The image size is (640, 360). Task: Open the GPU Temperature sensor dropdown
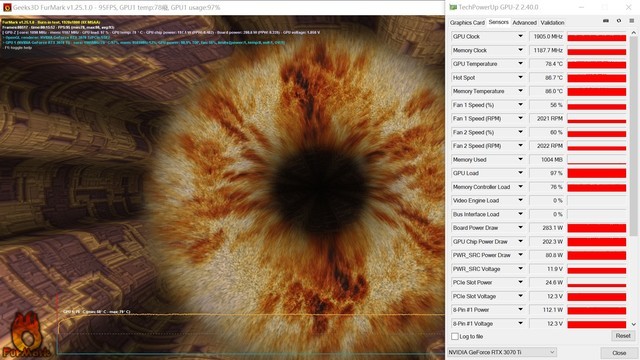pyautogui.click(x=520, y=64)
